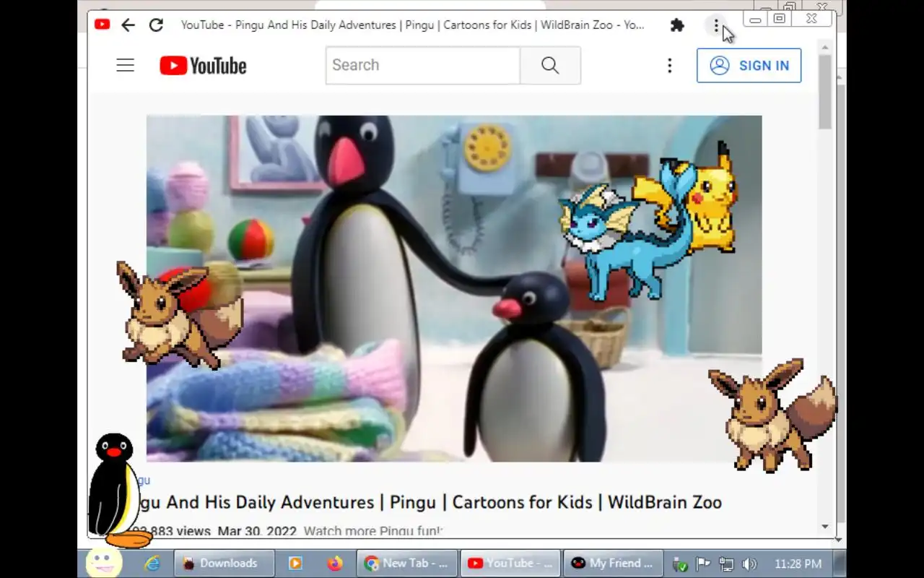The height and width of the screenshot is (578, 924).
Task: Open the Downloads taskbar button
Action: coord(224,564)
